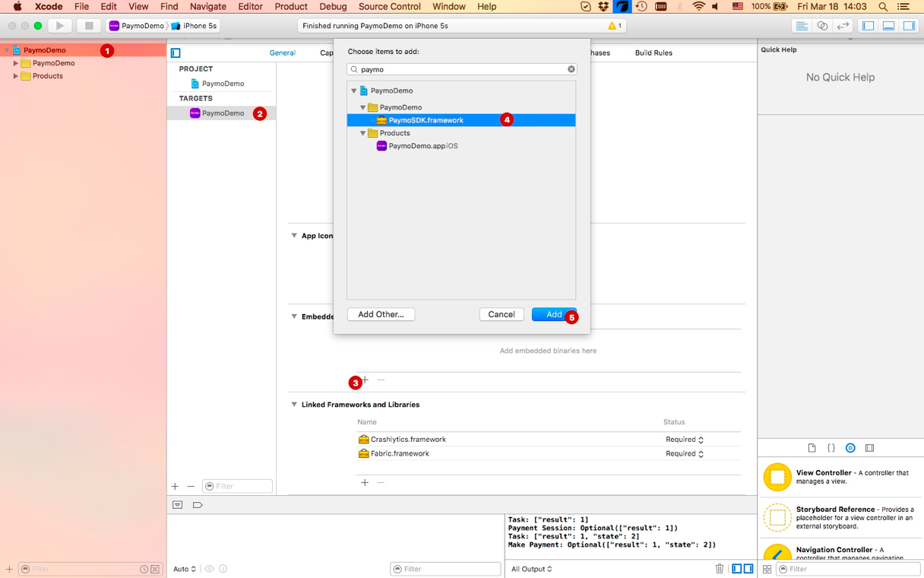Show the standard editor
Viewport: 924px width, 578px height.
coord(801,26)
